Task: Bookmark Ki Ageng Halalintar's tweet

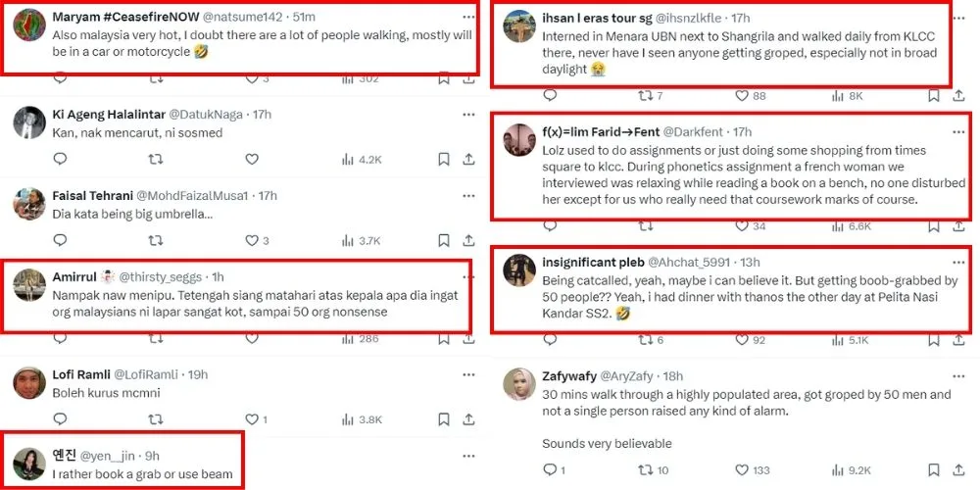Action: [x=444, y=159]
